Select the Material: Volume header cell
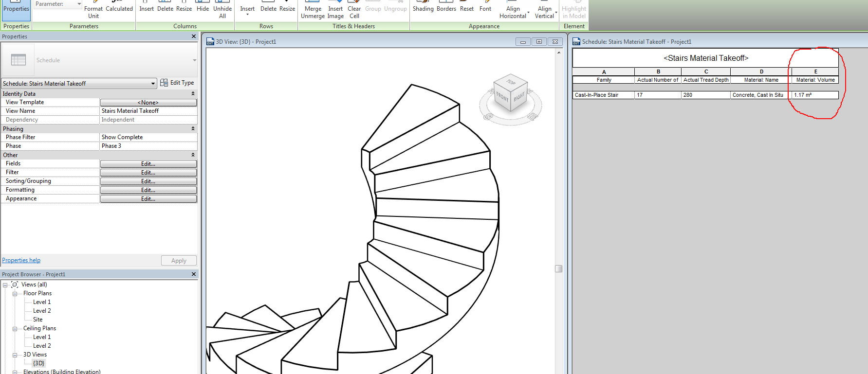 tap(815, 80)
